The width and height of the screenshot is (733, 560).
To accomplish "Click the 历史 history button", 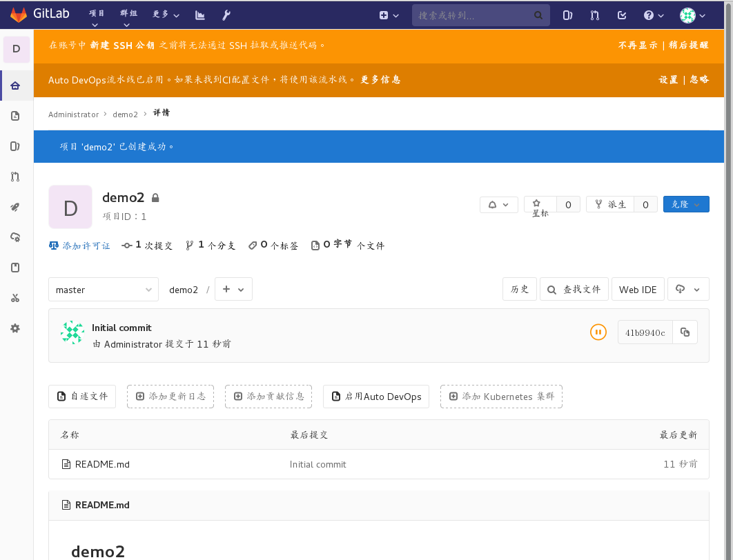I will [519, 289].
